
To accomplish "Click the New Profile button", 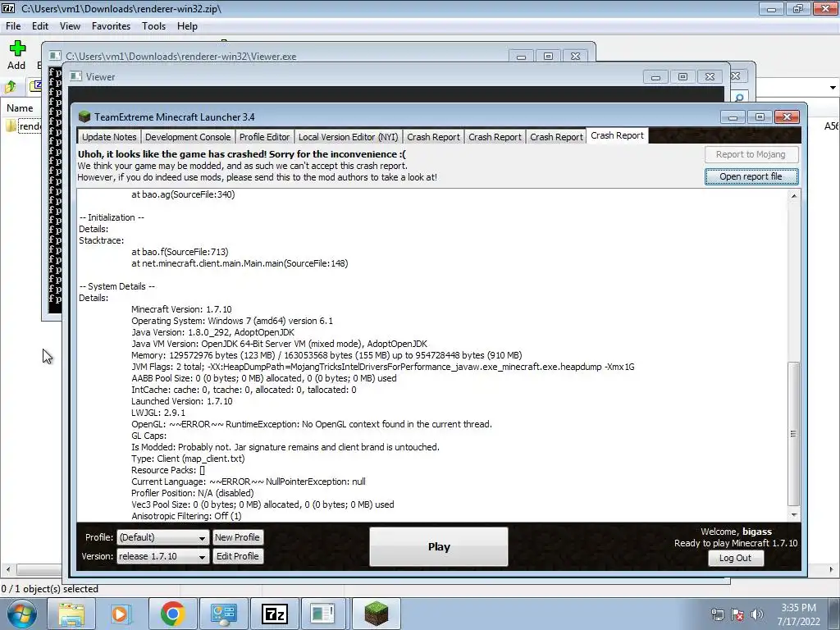I will pos(237,537).
